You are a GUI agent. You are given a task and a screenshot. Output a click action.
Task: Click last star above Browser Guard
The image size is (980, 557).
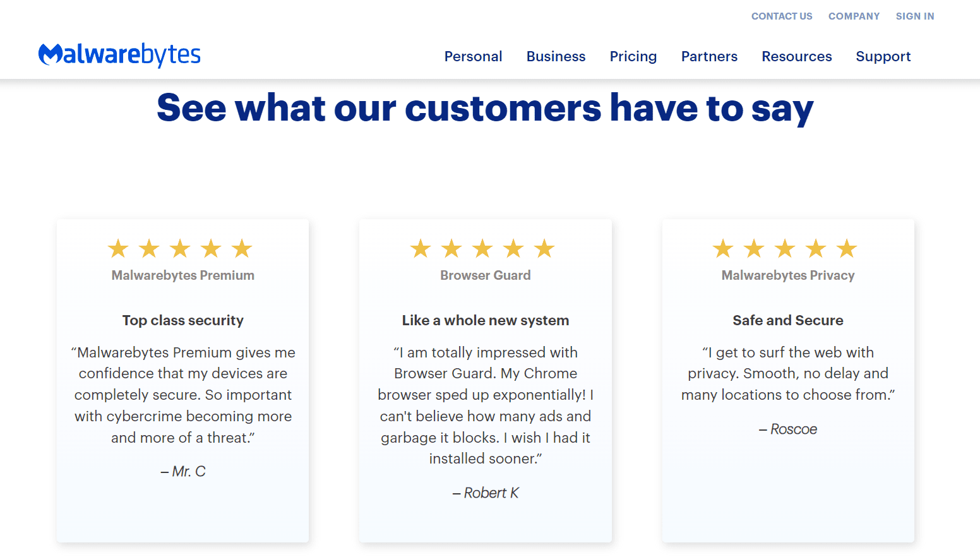point(544,249)
